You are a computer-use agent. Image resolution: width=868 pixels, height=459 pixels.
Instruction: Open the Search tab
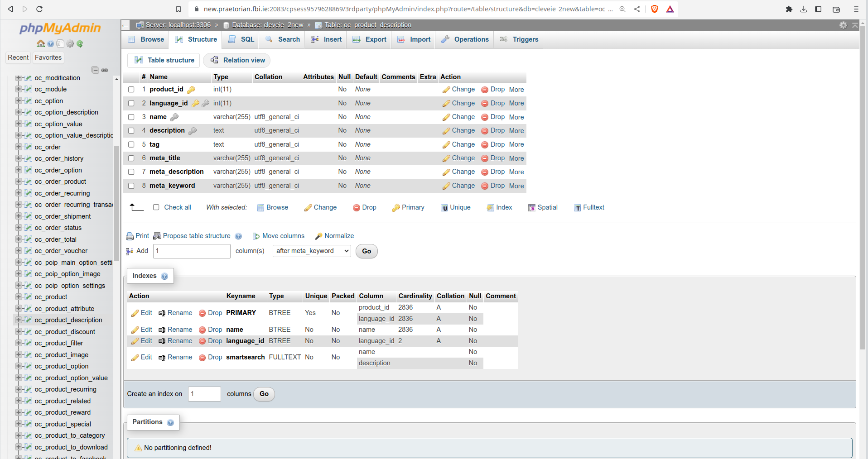click(x=283, y=39)
